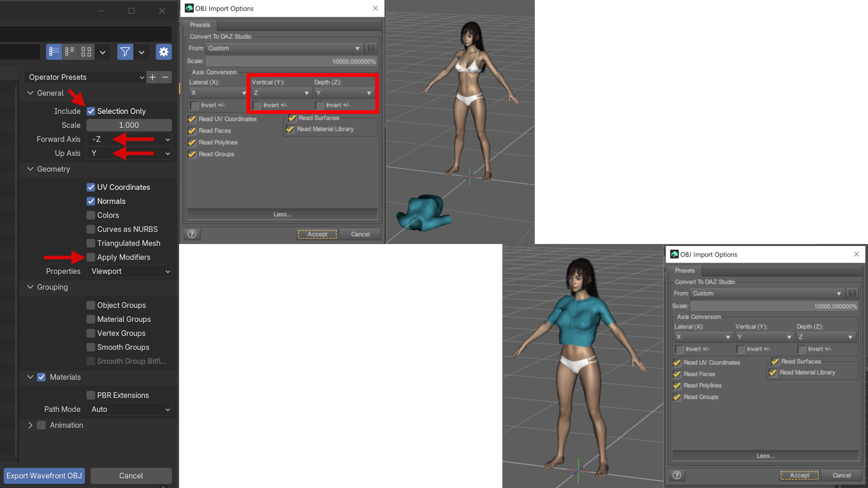Enable Object Groups checkbox
Screen dimensions: 868x488
coord(91,305)
